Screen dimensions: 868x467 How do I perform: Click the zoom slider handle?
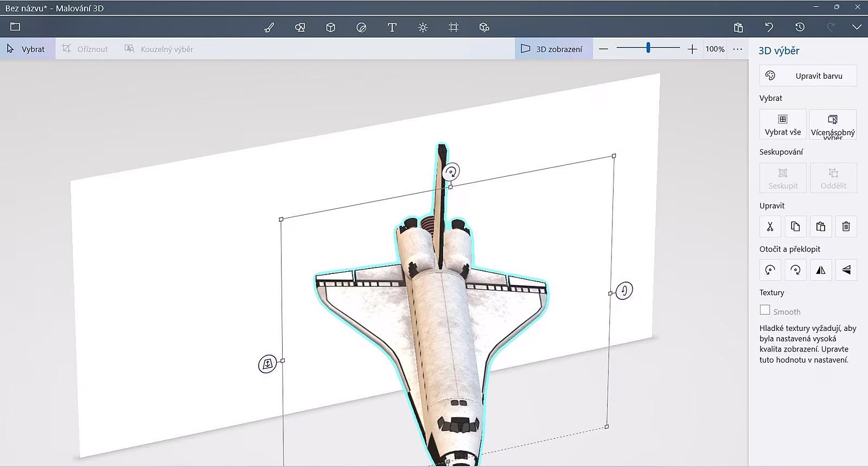click(648, 48)
